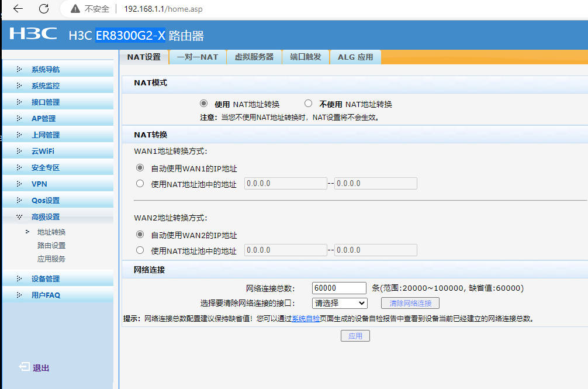The image size is (588, 389).
Task: Click ER8300G2-X model name text
Action: click(130, 35)
